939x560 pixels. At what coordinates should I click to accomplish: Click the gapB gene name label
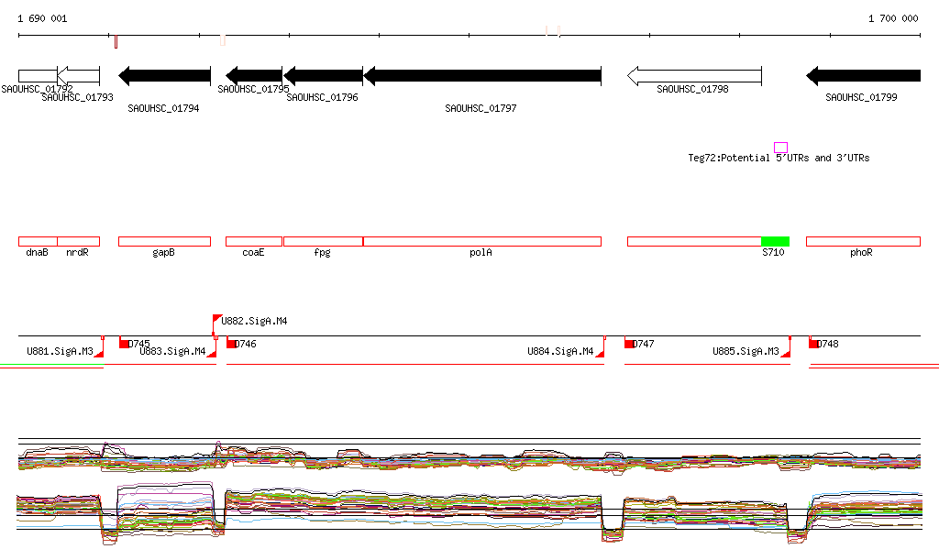pyautogui.click(x=163, y=252)
